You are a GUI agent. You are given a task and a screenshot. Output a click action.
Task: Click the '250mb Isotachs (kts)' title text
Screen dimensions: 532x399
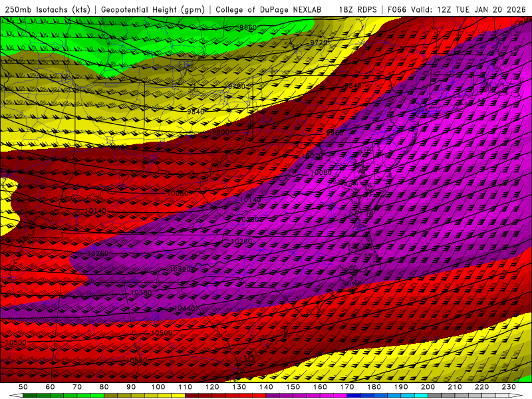(48, 9)
